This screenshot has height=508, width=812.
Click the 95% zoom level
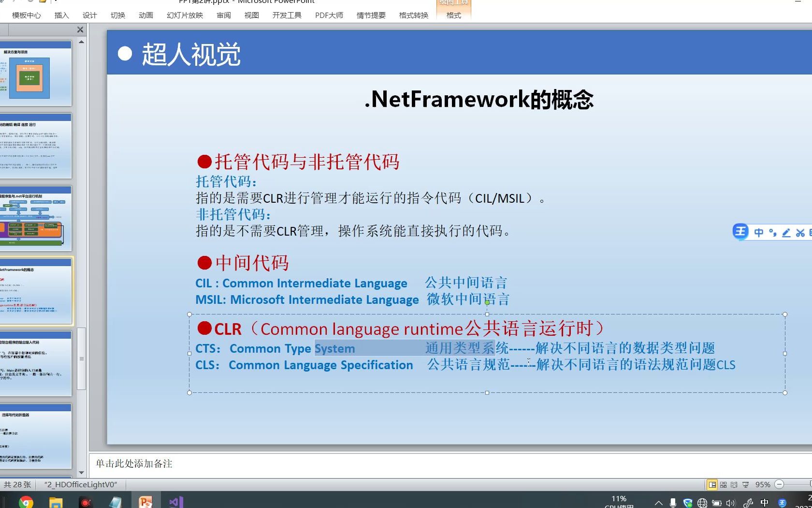763,484
